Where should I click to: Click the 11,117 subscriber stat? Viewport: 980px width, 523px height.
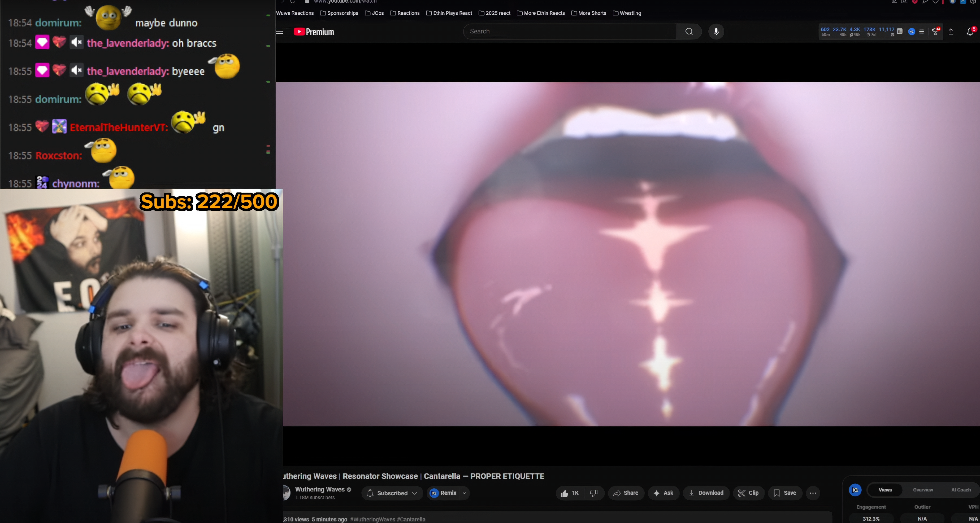point(886,32)
